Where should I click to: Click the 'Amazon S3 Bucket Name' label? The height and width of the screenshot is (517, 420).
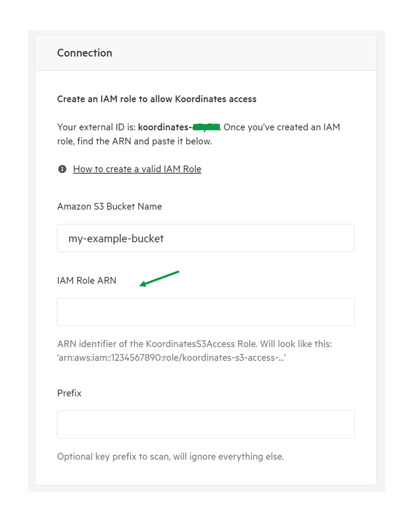click(109, 206)
